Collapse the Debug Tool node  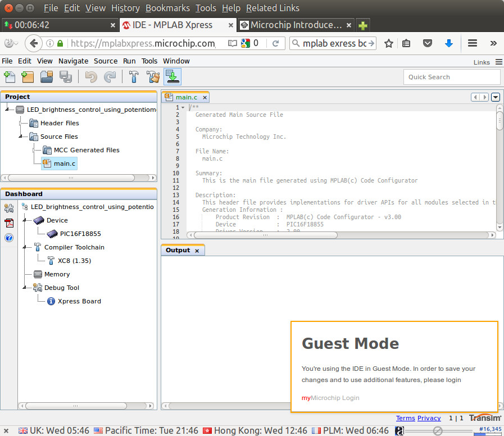25,287
